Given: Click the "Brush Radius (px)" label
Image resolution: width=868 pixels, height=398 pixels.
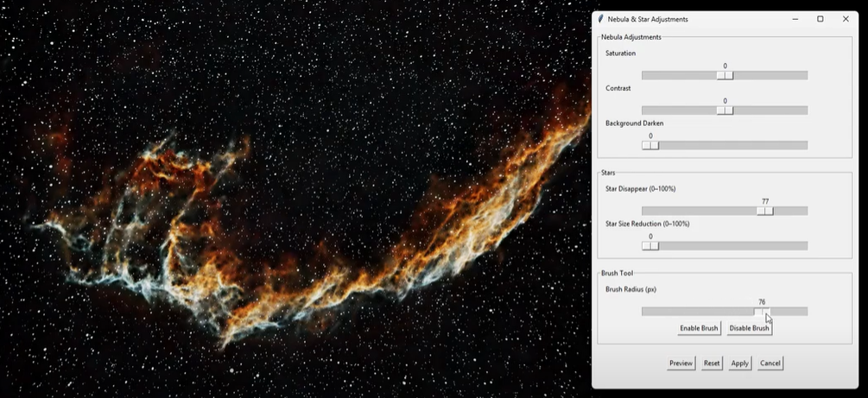Looking at the screenshot, I should click(x=630, y=289).
